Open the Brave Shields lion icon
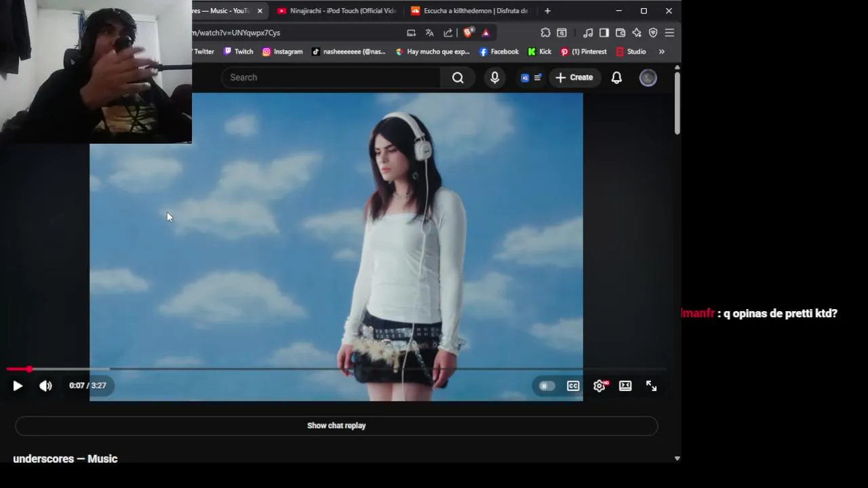Screen dimensions: 868x488 pyautogui.click(x=468, y=33)
